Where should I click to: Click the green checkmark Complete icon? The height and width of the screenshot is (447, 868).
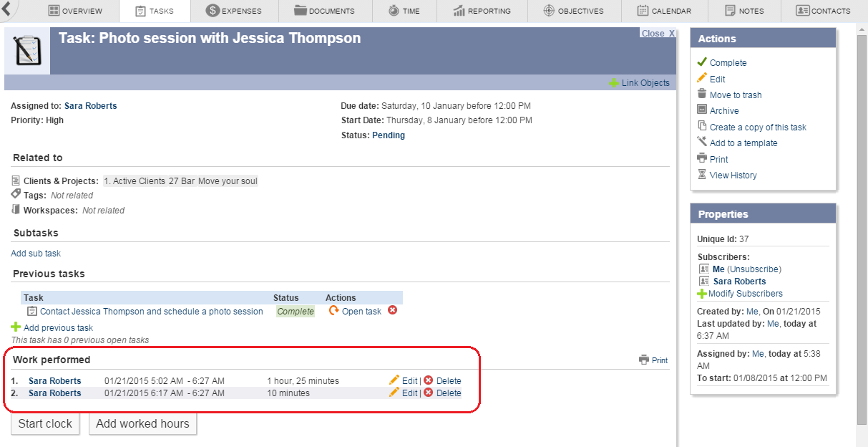[x=702, y=62]
